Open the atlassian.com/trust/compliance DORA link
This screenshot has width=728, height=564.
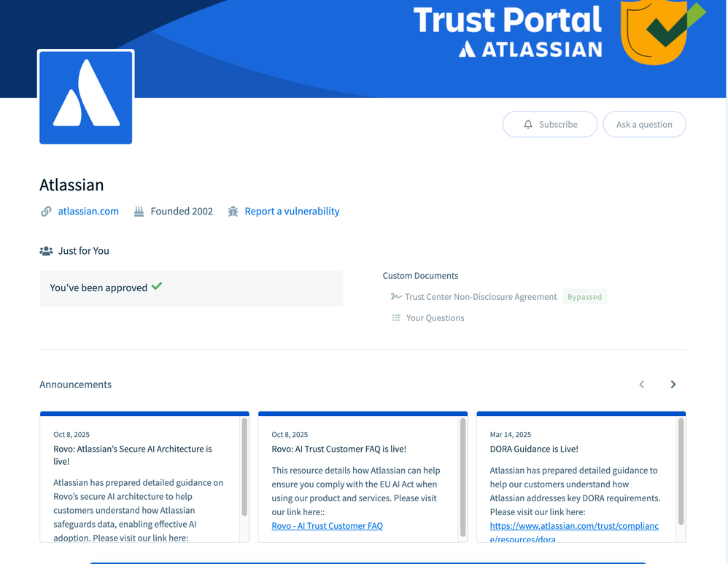[x=574, y=532]
